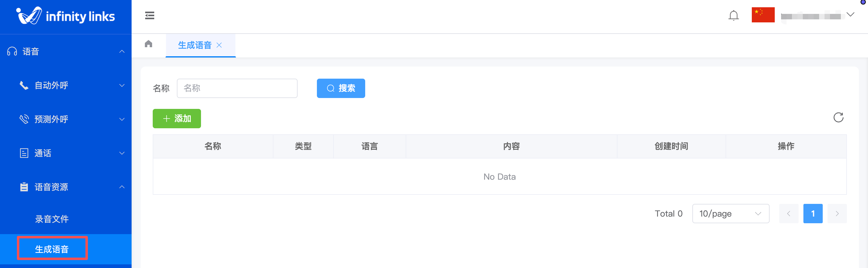Image resolution: width=868 pixels, height=268 pixels.
Task: Focus the 名称 name input field
Action: pos(237,88)
